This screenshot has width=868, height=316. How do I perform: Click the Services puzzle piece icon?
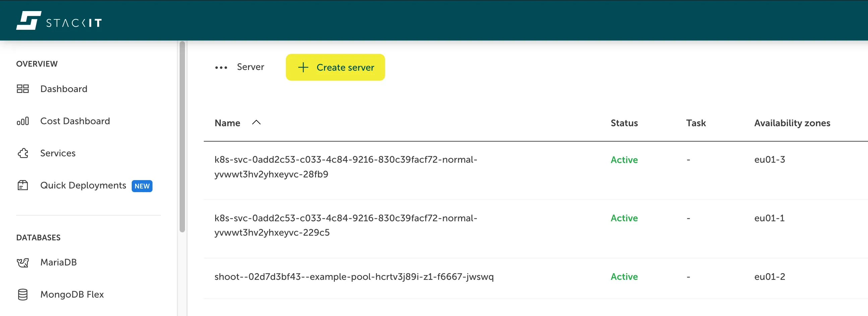point(22,153)
